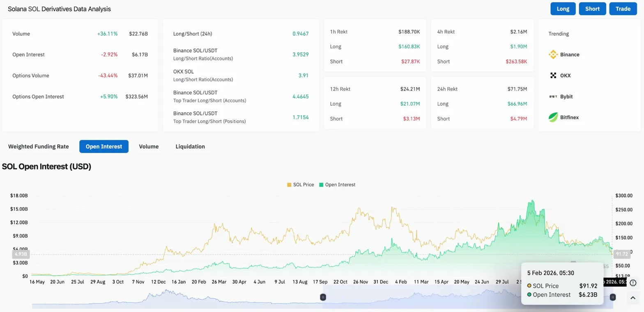Click the 4.93B open interest axis marker
This screenshot has width=644, height=312.
click(x=21, y=254)
